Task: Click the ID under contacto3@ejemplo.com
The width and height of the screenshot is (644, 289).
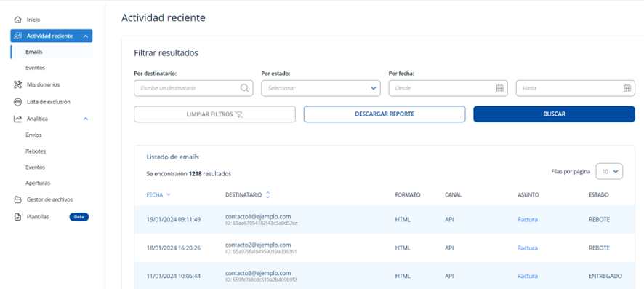Action: pos(261,280)
